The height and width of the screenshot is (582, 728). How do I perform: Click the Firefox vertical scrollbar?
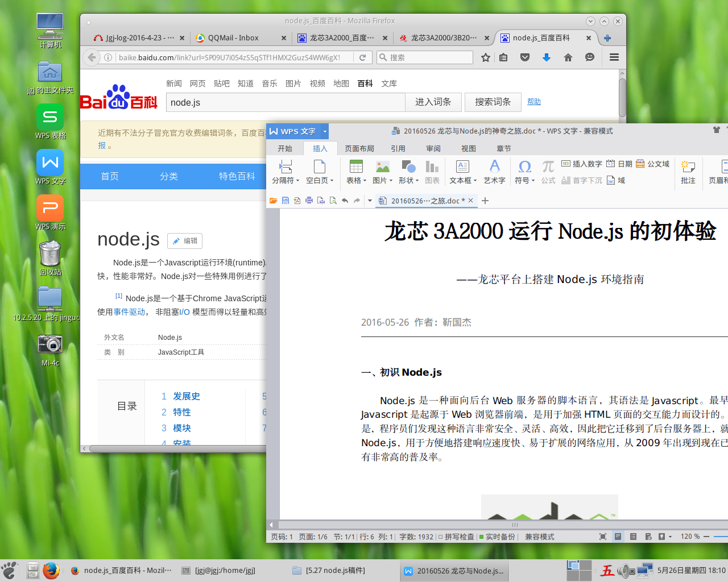point(622,97)
